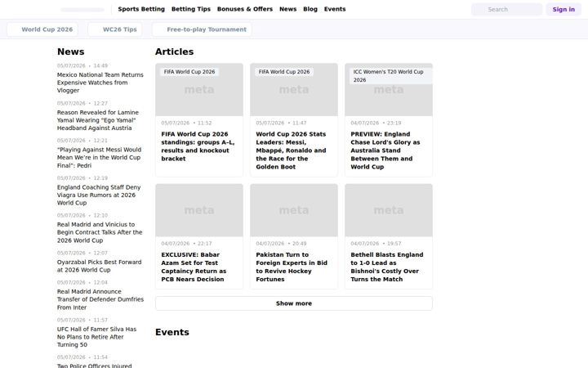
Task: Click thumbnail of Bethell Blasts England article
Action: 389,210
